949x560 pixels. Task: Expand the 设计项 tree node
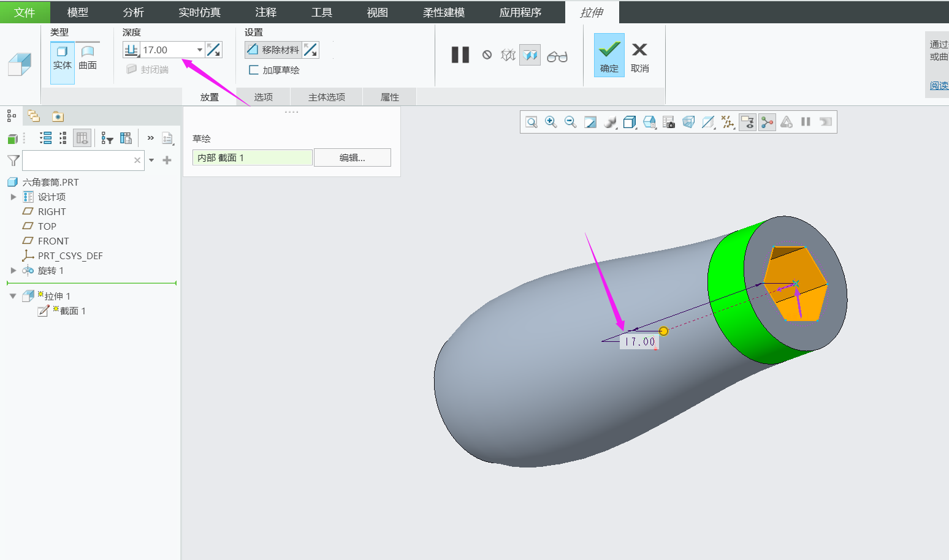coord(13,197)
